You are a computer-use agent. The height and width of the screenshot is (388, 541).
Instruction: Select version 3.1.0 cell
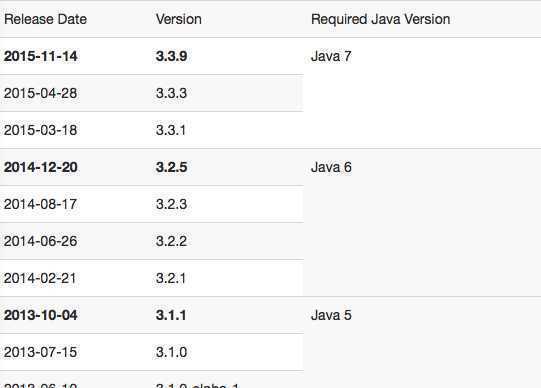(171, 352)
